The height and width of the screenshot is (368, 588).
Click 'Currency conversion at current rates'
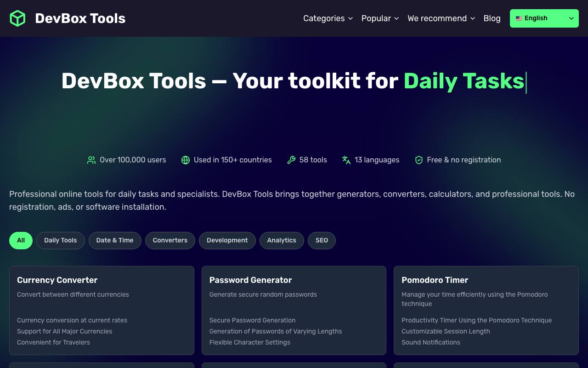(72, 320)
